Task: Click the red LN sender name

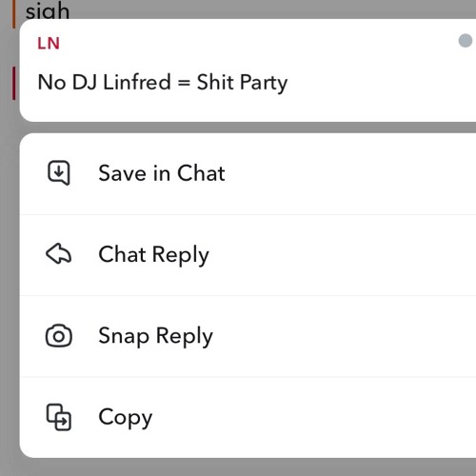Action: [x=49, y=44]
